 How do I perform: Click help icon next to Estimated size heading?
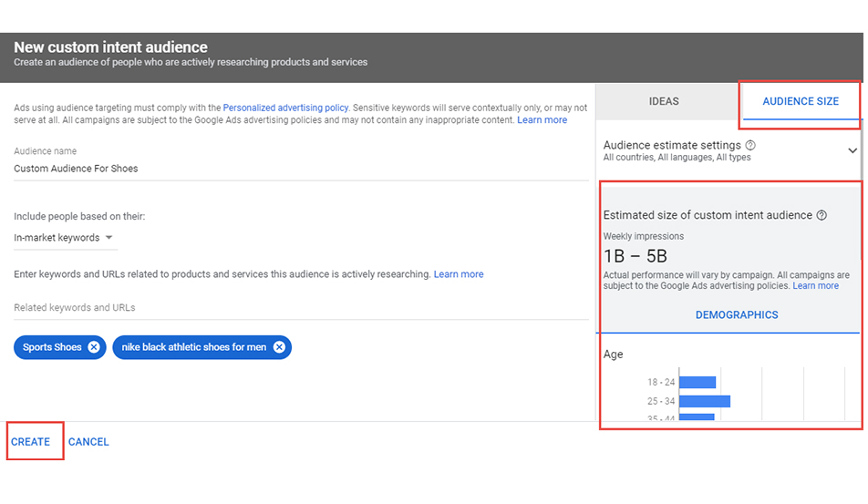tap(822, 215)
